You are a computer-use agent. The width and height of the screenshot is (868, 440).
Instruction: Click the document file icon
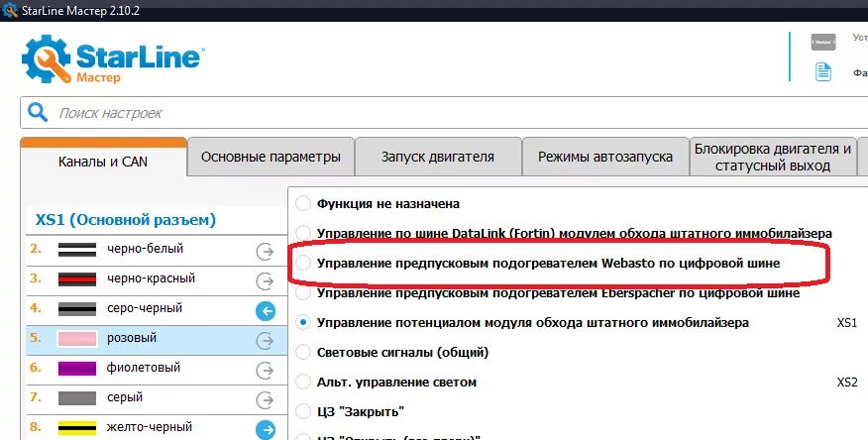[823, 72]
